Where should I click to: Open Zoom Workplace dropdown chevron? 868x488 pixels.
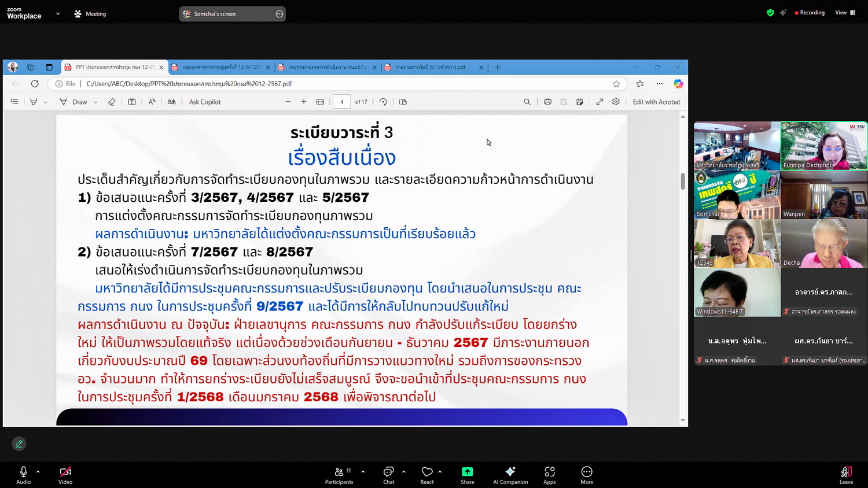pyautogui.click(x=58, y=14)
